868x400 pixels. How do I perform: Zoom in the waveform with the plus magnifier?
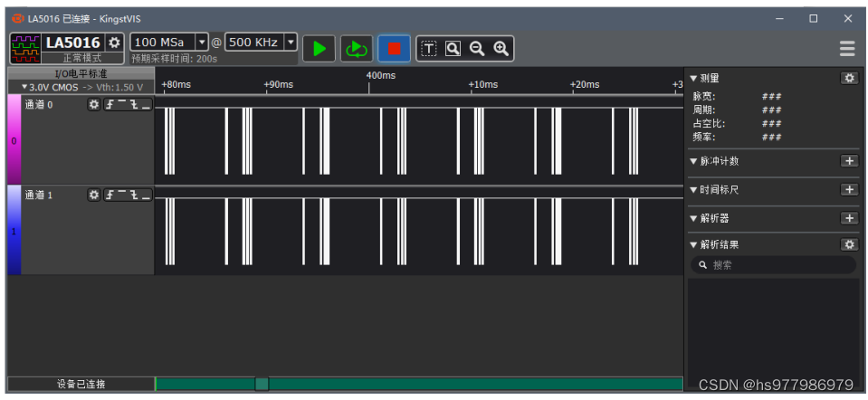(501, 49)
